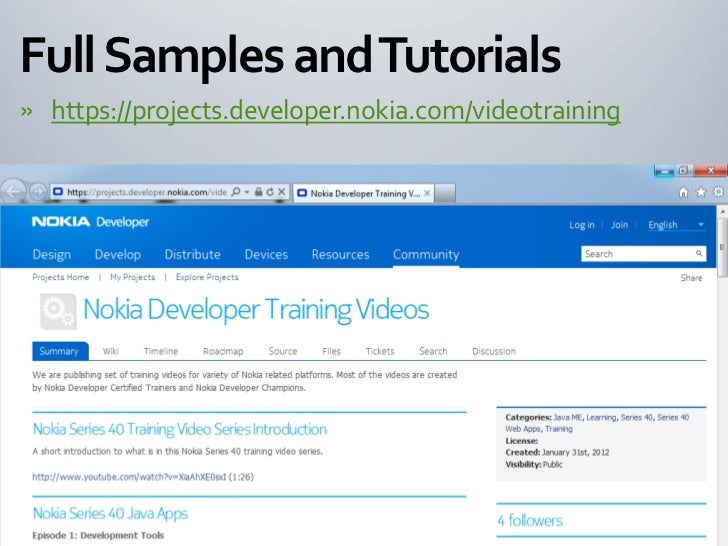Switch to the Tickets tab
Image resolution: width=728 pixels, height=546 pixels.
tap(380, 351)
